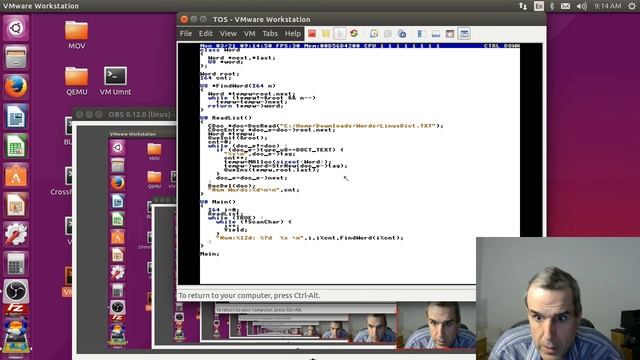The height and width of the screenshot is (360, 640).
Task: Minimize the TOS VMware Workstation window
Action: (x=193, y=19)
